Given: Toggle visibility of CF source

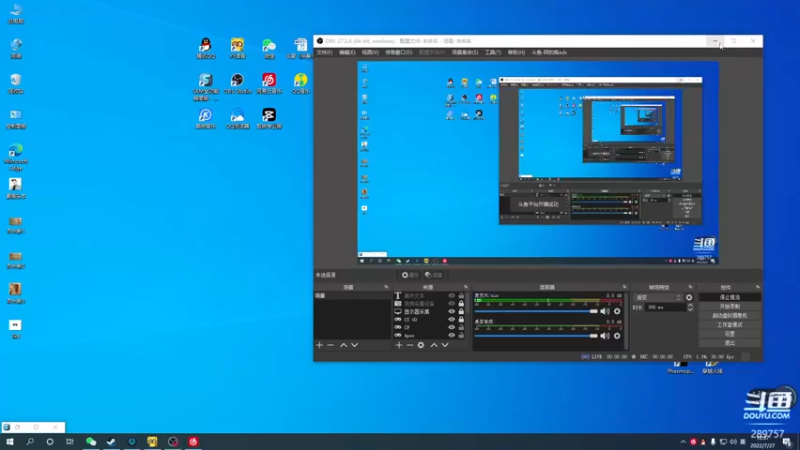Looking at the screenshot, I should tap(452, 328).
